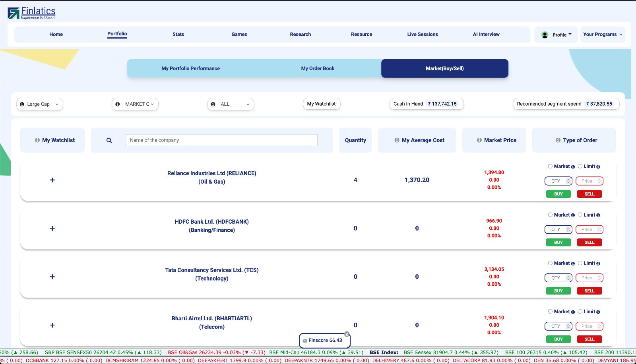Go to the Home menu item
Screen dimensions: 636x364
click(x=56, y=35)
